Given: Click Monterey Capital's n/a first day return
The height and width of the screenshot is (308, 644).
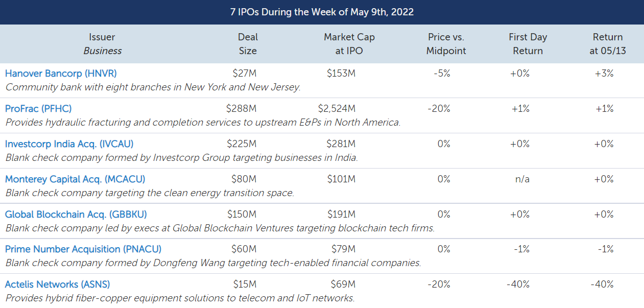Looking at the screenshot, I should [x=522, y=179].
